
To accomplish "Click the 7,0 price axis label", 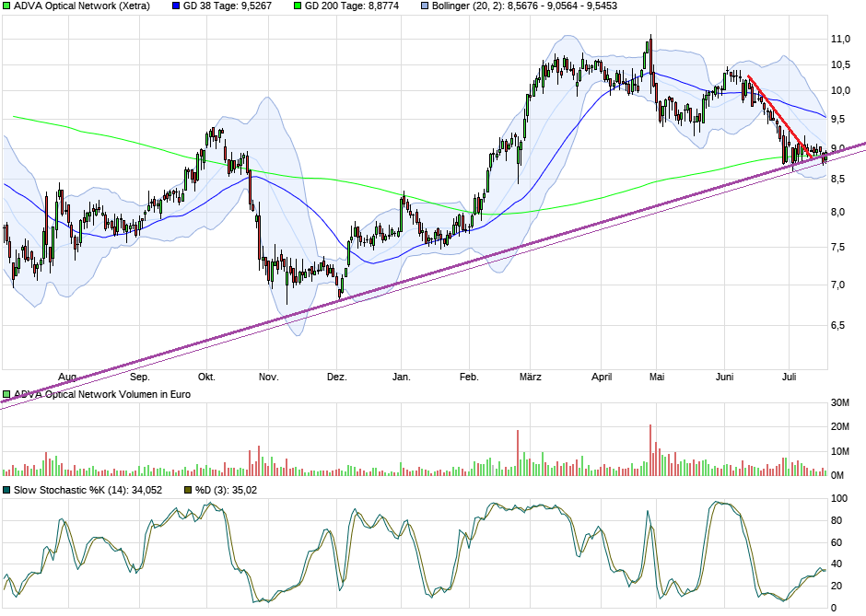I will click(838, 285).
